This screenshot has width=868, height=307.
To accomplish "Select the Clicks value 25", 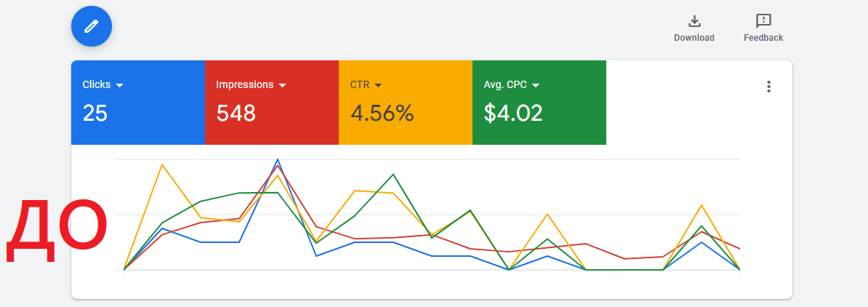I will click(x=95, y=113).
